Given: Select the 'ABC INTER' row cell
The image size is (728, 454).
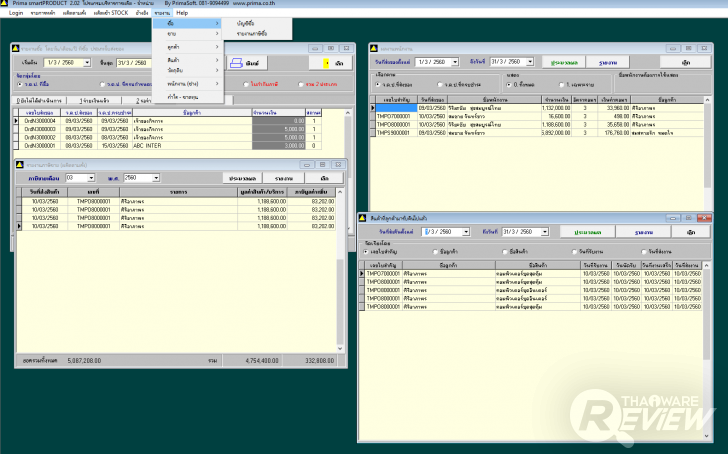Looking at the screenshot, I should pos(192,146).
